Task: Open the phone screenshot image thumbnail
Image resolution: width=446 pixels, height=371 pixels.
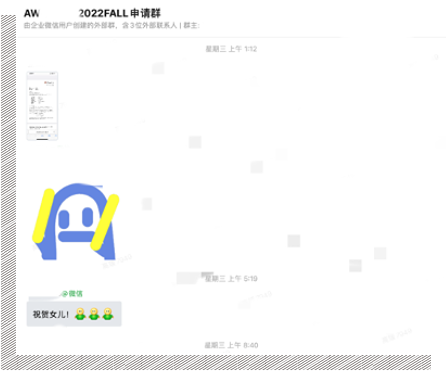Action: point(42,106)
